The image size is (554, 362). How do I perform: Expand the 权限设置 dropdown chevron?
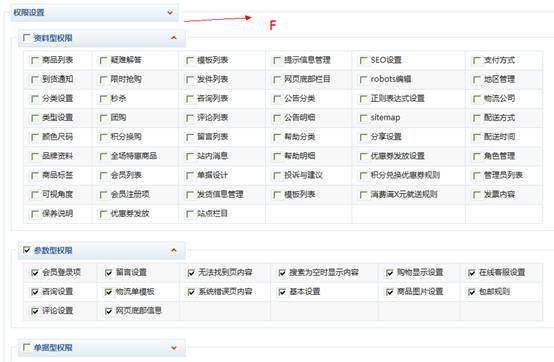(170, 13)
